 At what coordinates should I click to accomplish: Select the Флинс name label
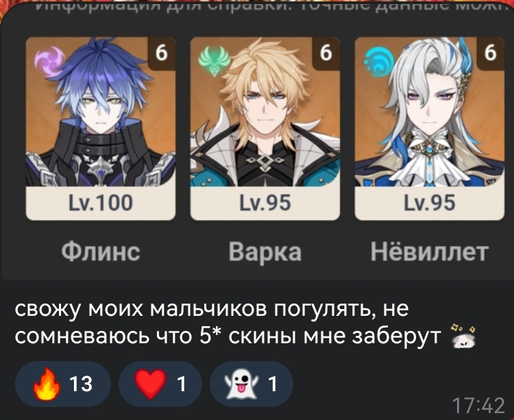click(101, 251)
